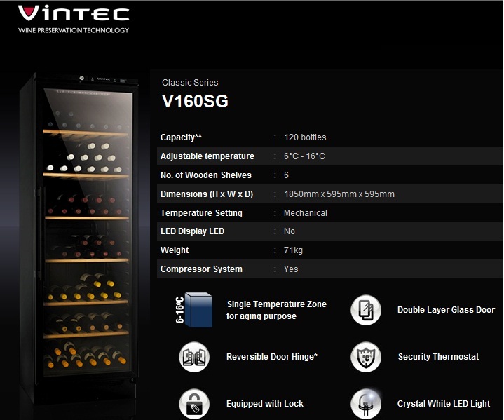
Task: Click the single temperature zone 6-16°C icon
Action: 194,310
